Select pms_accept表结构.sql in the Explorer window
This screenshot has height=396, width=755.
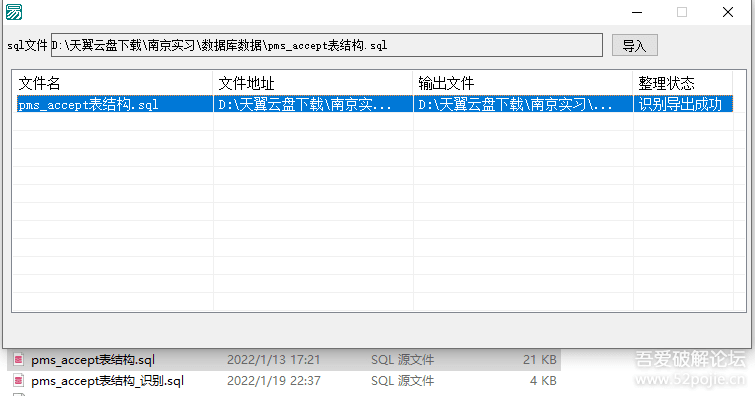[x=93, y=360]
